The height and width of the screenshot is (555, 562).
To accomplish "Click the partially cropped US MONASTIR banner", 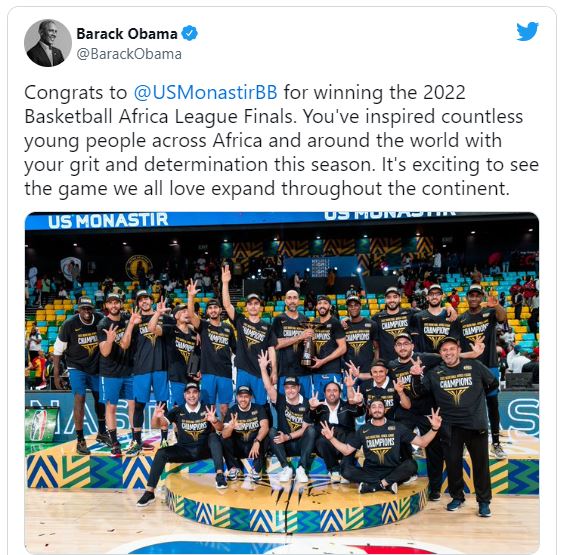I will coord(390,215).
